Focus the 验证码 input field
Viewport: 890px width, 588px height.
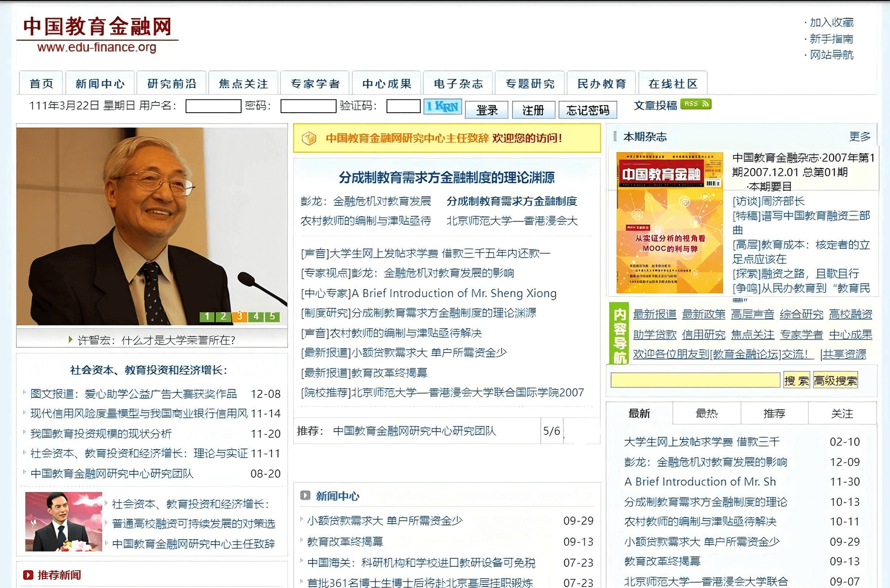coord(403,106)
